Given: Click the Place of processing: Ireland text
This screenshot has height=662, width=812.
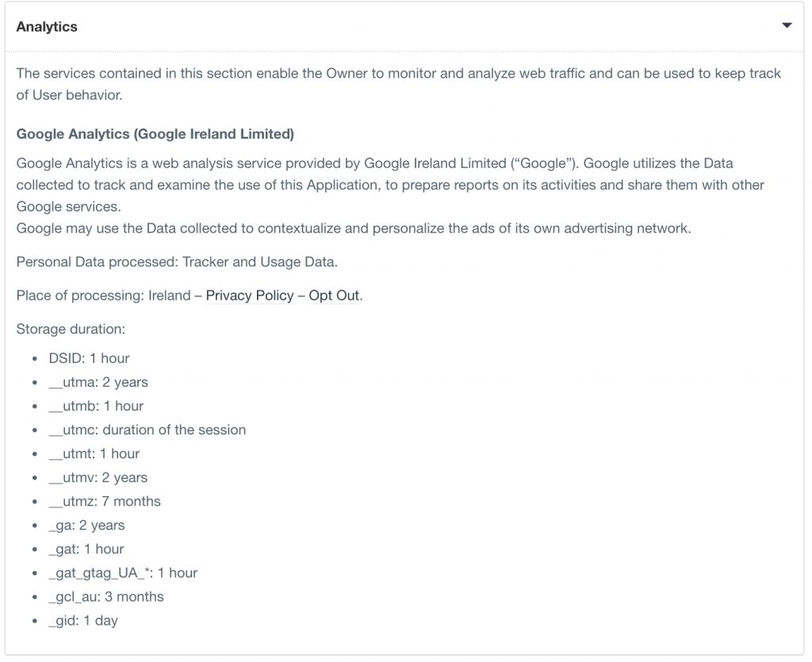Looking at the screenshot, I should 103,296.
